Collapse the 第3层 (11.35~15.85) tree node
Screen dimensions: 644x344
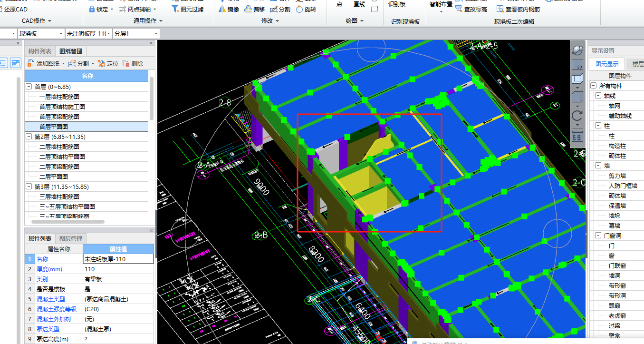click(x=29, y=187)
